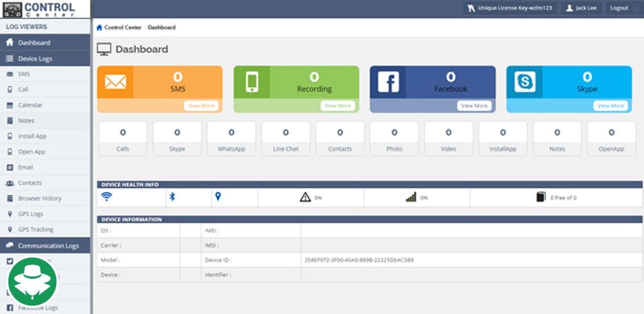Expand the Device Logs section

click(45, 58)
